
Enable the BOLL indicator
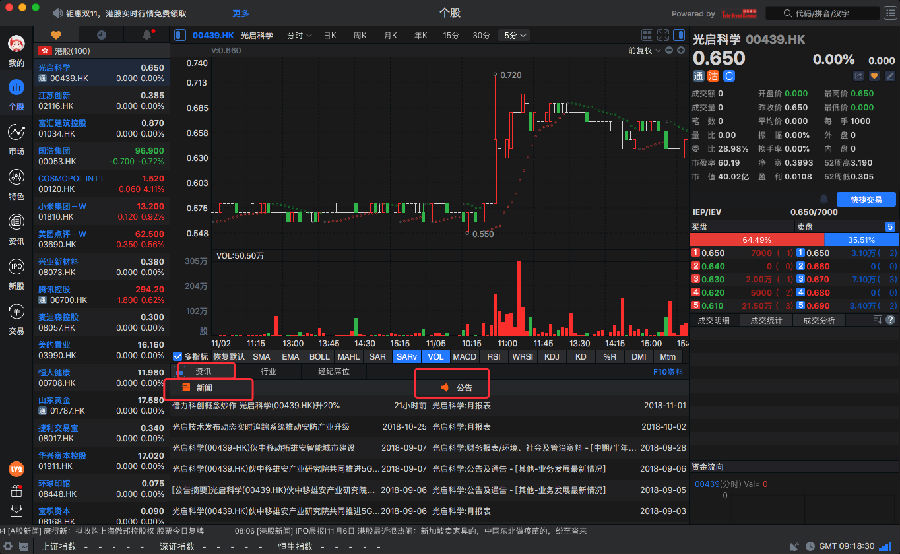tap(319, 357)
